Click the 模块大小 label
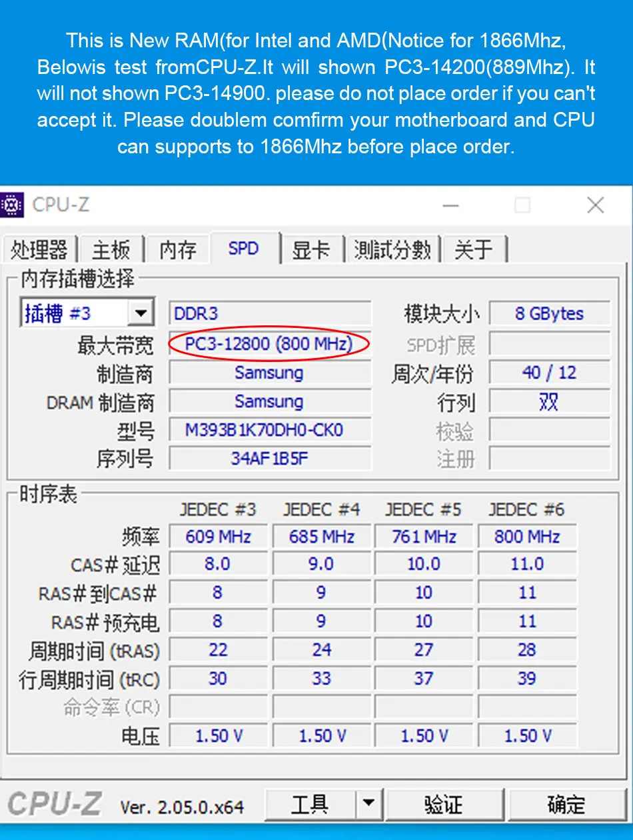This screenshot has height=840, width=633. pos(441,314)
